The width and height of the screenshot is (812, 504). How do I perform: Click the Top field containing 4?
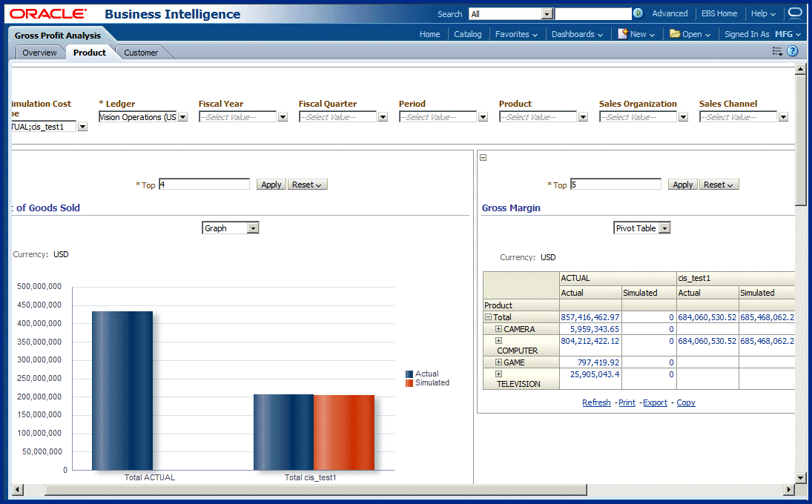pos(204,185)
